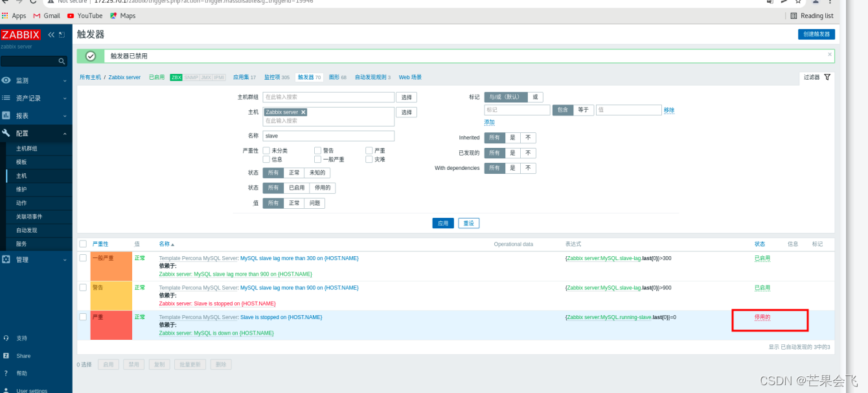Open the Chrome Apps grid icon
This screenshot has height=393, width=868.
(x=5, y=16)
